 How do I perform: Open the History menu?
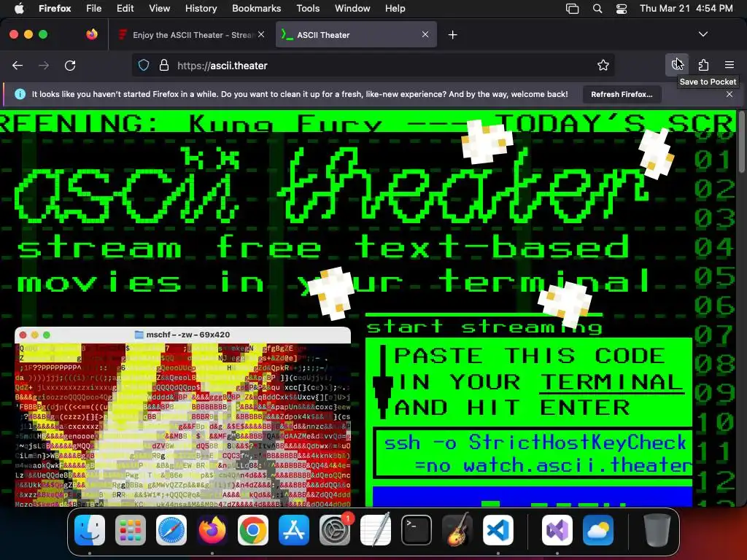[x=201, y=8]
